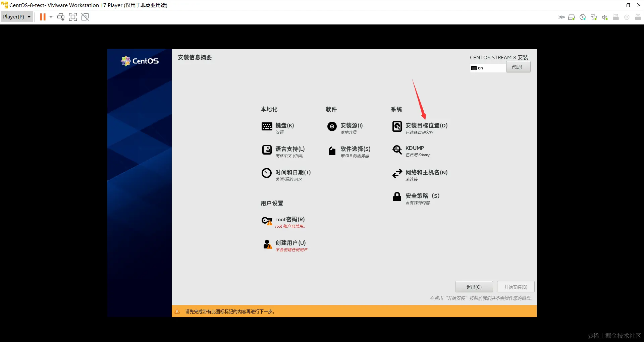Click '未连接' network status text
Viewport: 644px width, 342px height.
click(412, 179)
